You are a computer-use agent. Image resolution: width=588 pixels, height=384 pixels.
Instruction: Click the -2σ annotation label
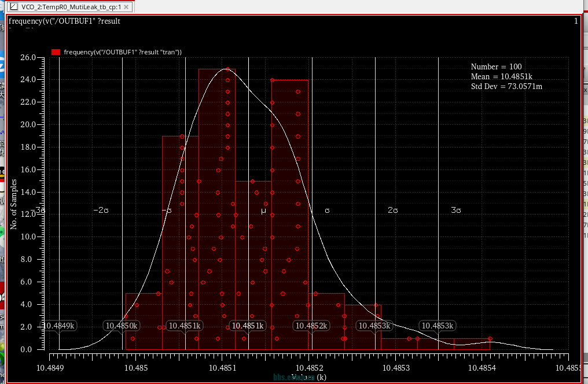[x=101, y=210]
